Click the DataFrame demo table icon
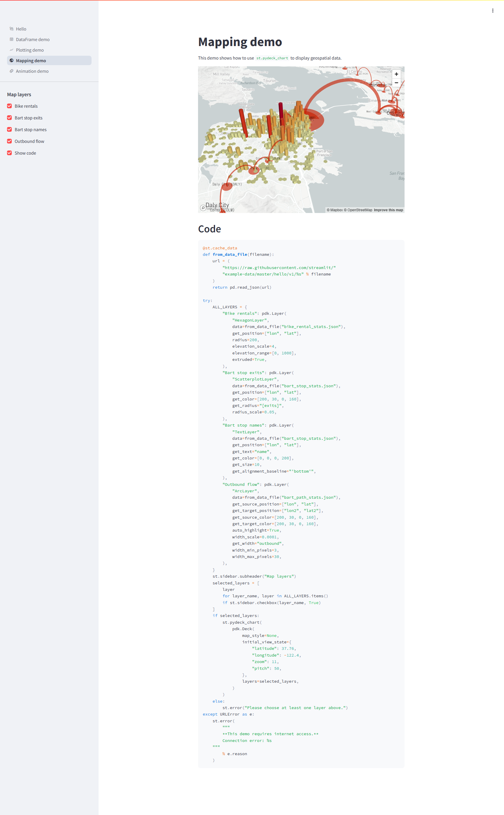Viewport: 504px width, 815px height. pyautogui.click(x=11, y=39)
